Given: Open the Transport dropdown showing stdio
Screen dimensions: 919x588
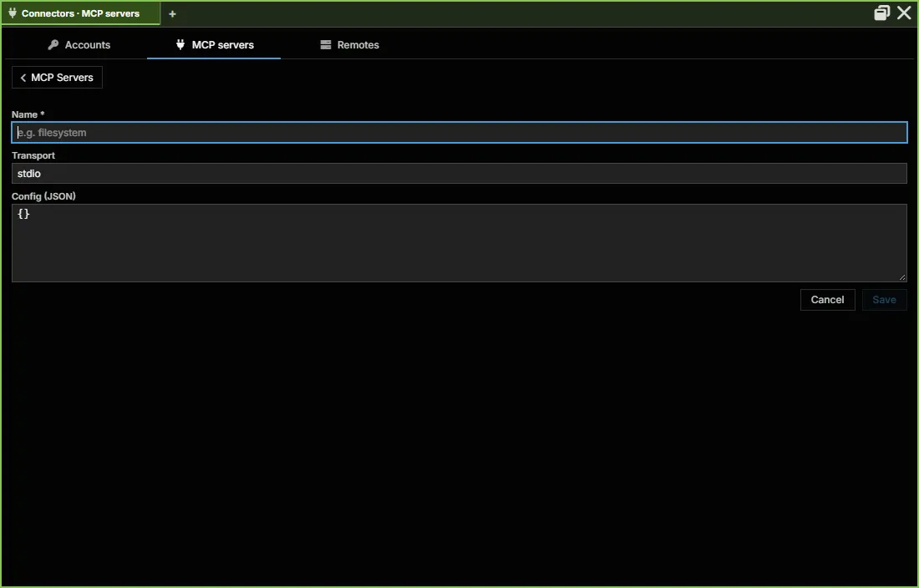Looking at the screenshot, I should pos(459,174).
